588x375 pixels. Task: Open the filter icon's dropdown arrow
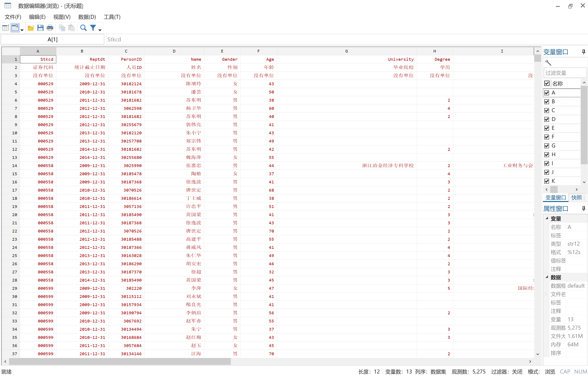(99, 29)
